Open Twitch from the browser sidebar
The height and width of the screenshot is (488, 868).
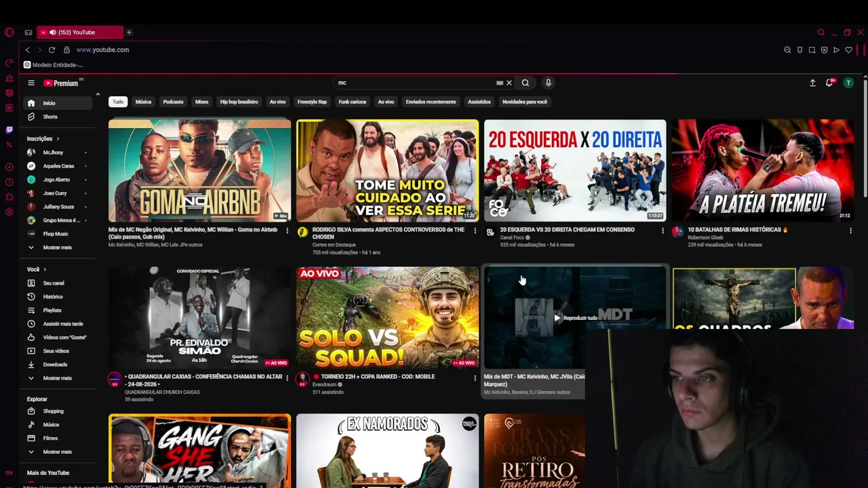click(9, 129)
